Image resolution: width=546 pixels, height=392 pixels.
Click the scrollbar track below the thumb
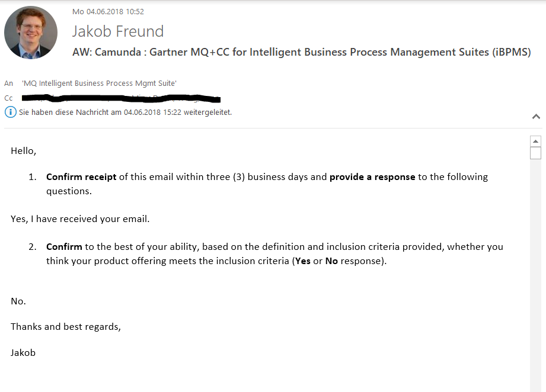(535, 266)
